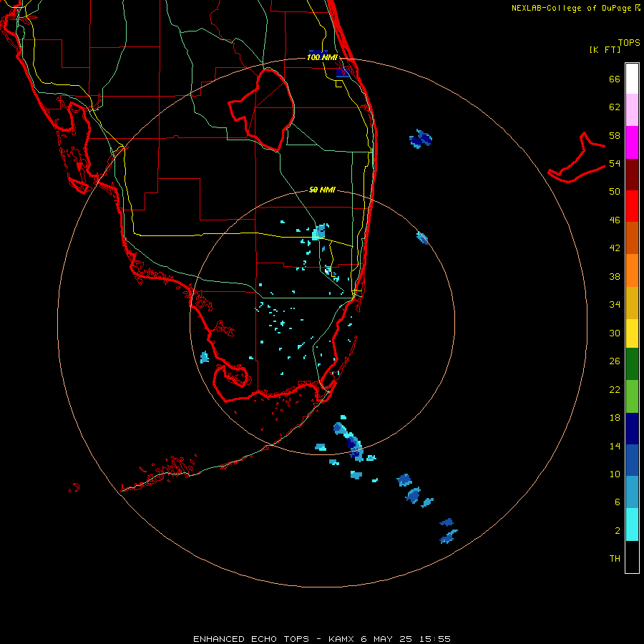Click the magenta 58 kft legend swatch
This screenshot has height=644, width=644.
tap(632, 142)
